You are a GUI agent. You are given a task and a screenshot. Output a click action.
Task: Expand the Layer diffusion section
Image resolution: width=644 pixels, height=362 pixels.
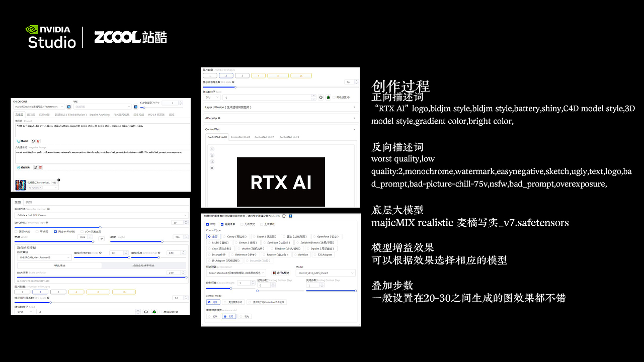tap(281, 107)
